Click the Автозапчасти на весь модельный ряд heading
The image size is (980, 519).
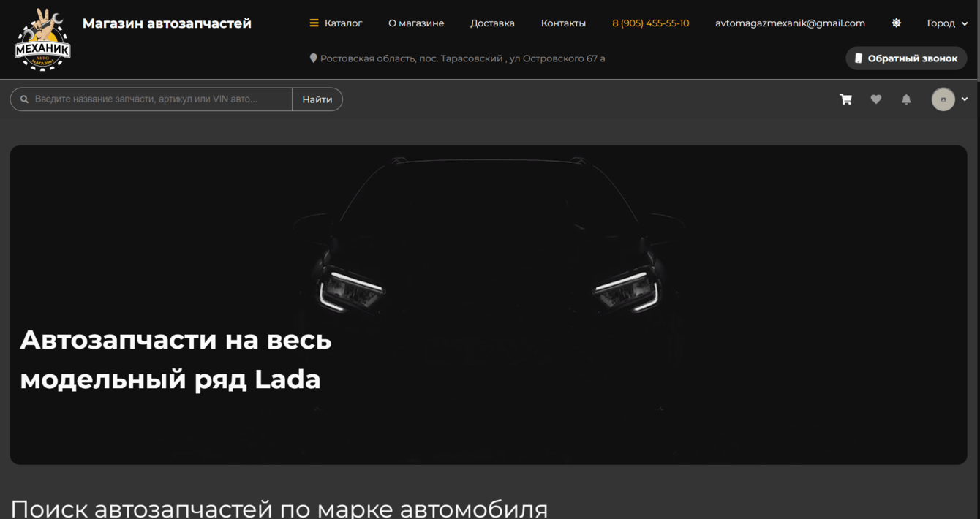(176, 360)
